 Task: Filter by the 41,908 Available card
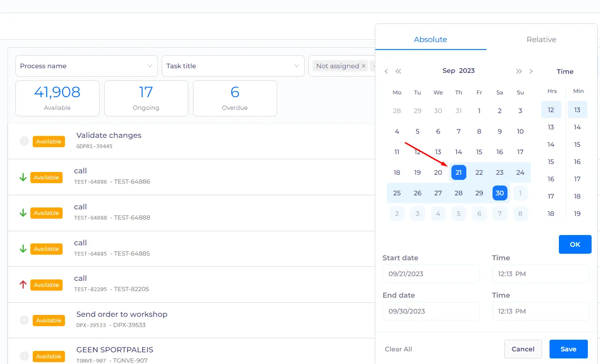[x=57, y=98]
